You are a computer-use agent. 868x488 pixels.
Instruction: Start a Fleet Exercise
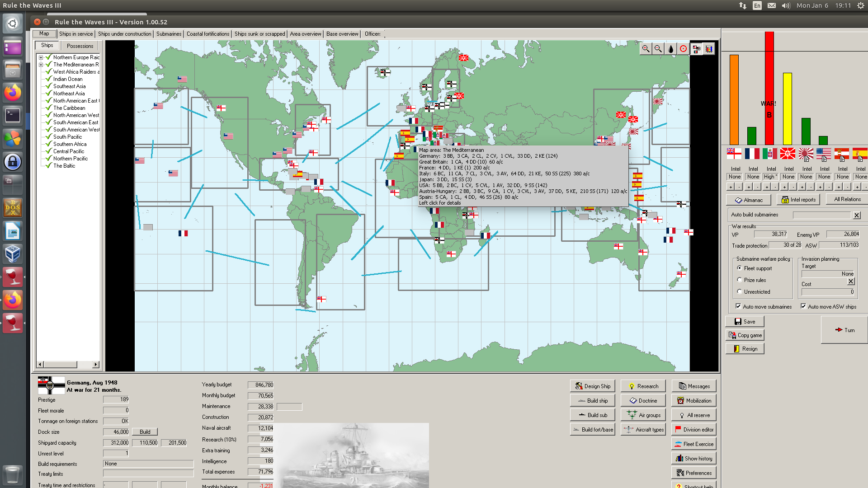(694, 444)
